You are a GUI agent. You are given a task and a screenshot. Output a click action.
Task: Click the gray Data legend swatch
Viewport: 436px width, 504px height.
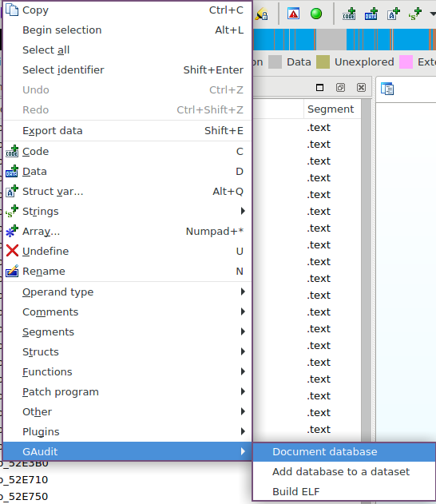pyautogui.click(x=275, y=62)
